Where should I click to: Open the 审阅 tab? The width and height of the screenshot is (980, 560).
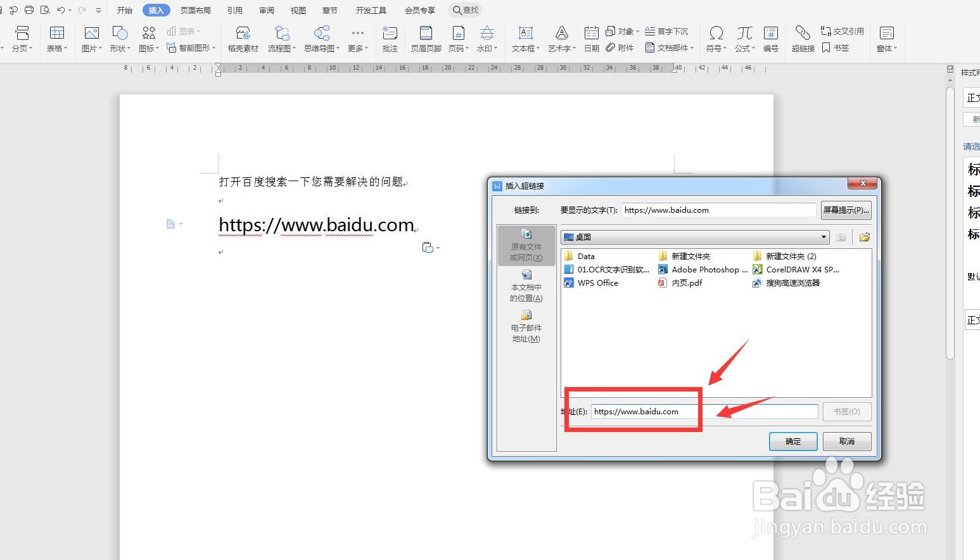[x=267, y=10]
